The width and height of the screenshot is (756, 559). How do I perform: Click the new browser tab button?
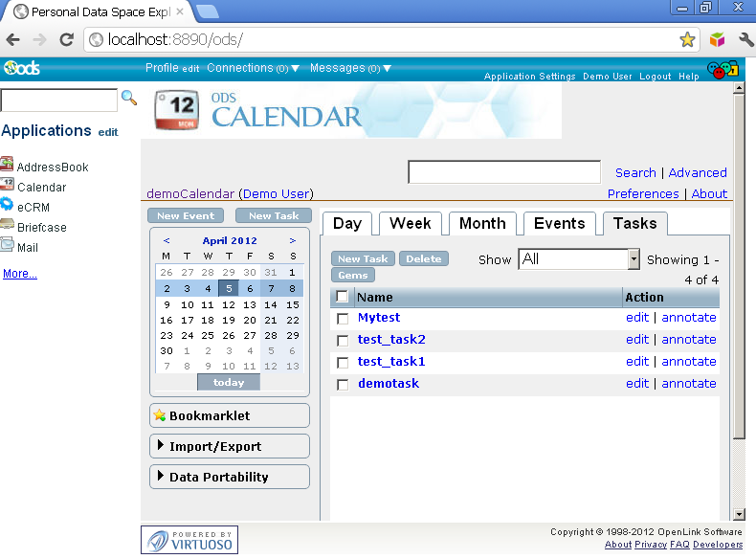pos(208,11)
